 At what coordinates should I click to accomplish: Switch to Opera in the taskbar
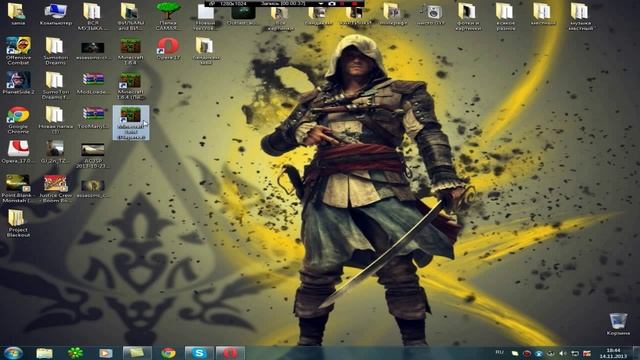point(230,353)
